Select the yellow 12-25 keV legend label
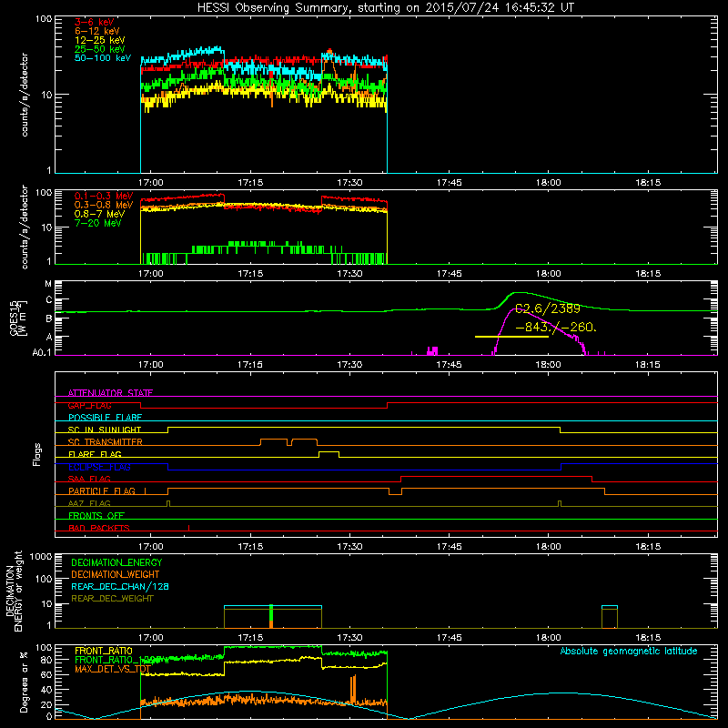Screen dimensions: 728x728 click(99, 40)
